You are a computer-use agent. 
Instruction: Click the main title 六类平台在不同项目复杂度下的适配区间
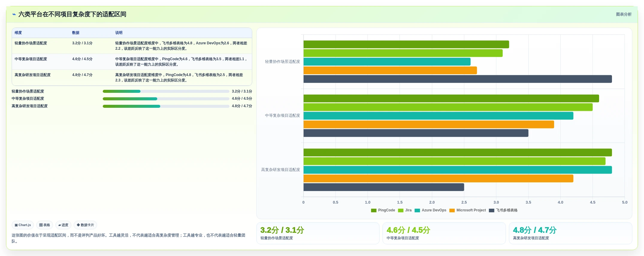(72, 14)
